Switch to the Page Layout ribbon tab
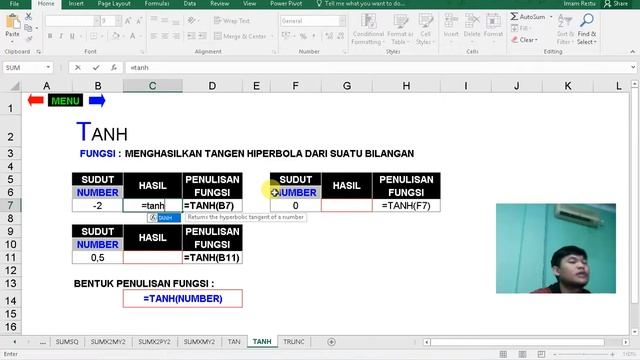The height and width of the screenshot is (360, 640). pos(114,4)
